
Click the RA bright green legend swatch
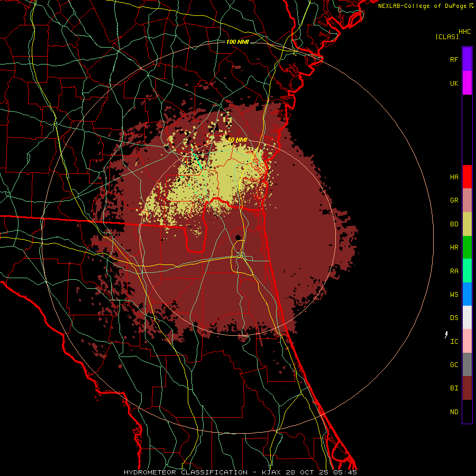(x=467, y=271)
